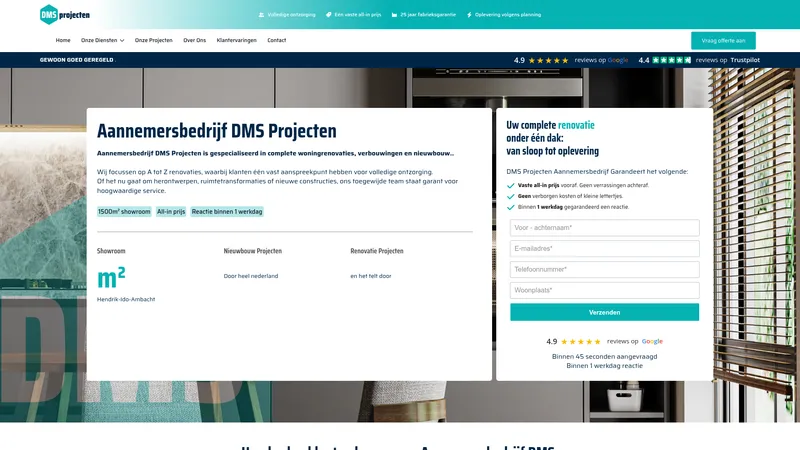Click the Aannemersbedrijf DMS Projecten heading
The height and width of the screenshot is (450, 800).
[x=217, y=131]
